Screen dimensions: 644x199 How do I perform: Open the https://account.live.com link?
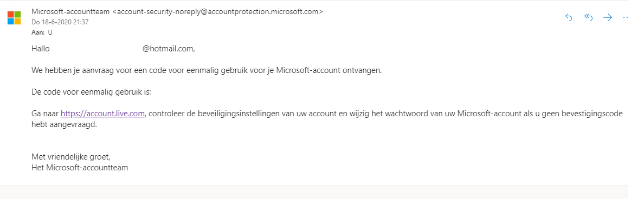click(102, 114)
